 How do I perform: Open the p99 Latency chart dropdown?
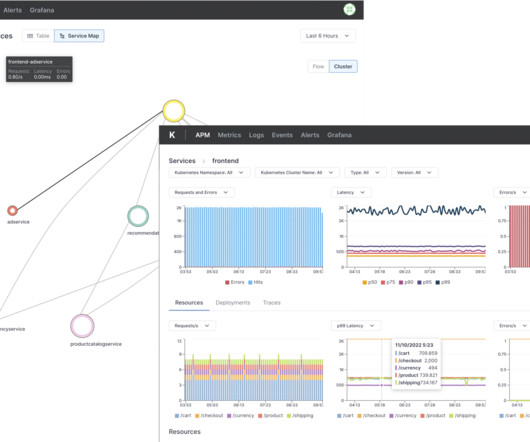[356, 326]
